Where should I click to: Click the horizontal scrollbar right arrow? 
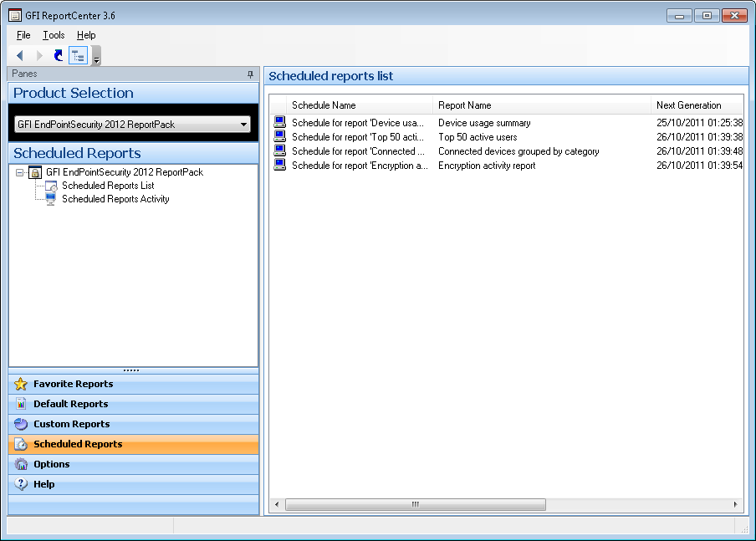pyautogui.click(x=736, y=504)
